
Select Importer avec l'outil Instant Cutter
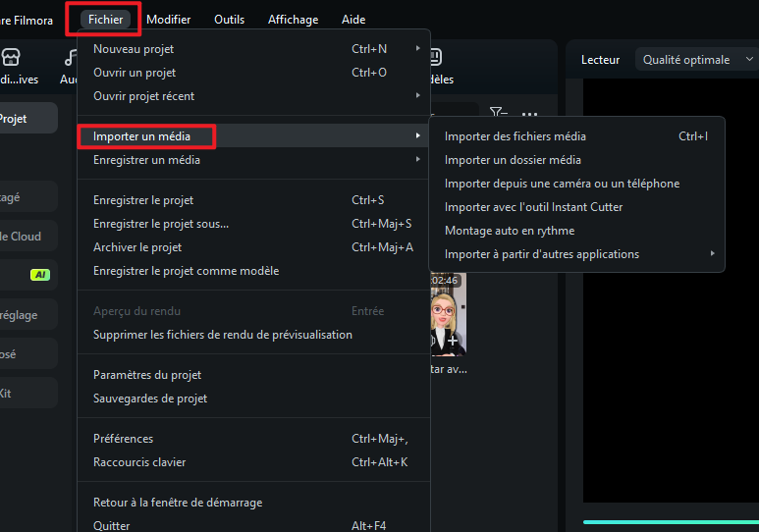[x=576, y=207]
